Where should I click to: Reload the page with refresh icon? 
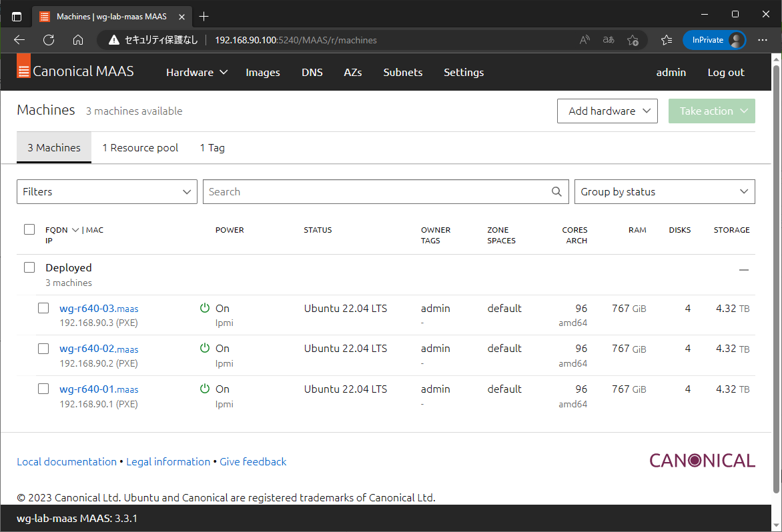(49, 40)
